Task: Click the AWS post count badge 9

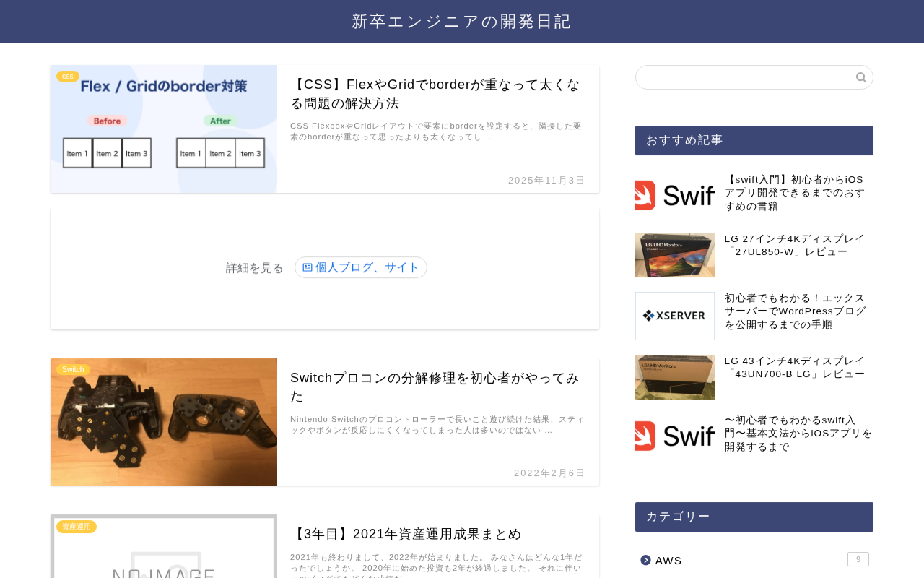Action: point(858,559)
